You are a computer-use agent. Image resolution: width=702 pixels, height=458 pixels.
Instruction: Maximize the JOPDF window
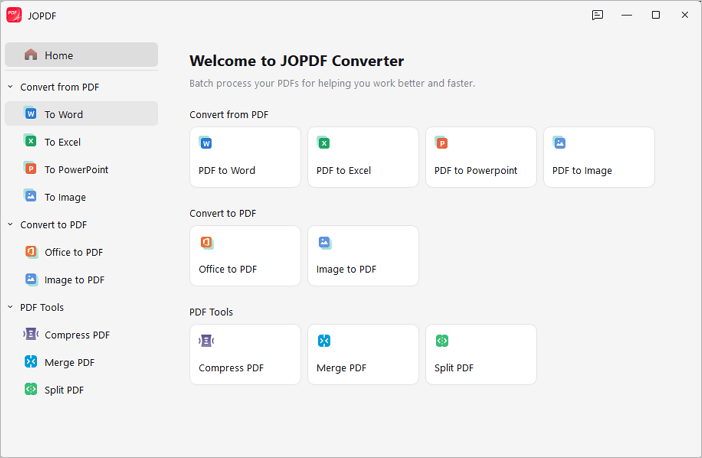click(656, 15)
